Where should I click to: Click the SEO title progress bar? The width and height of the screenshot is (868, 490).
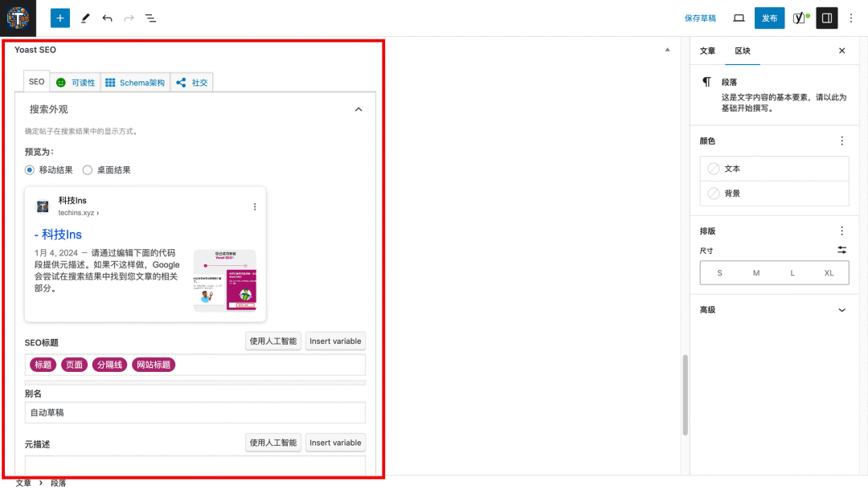tap(194, 382)
